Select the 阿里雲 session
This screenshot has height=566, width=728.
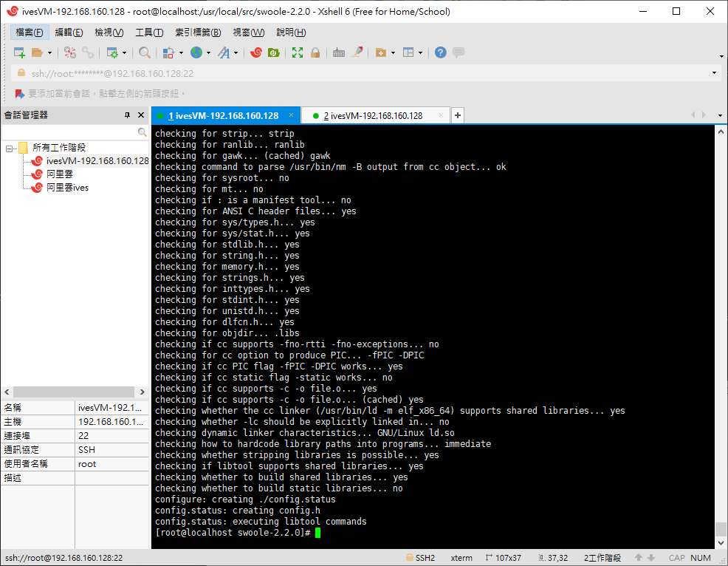point(59,174)
